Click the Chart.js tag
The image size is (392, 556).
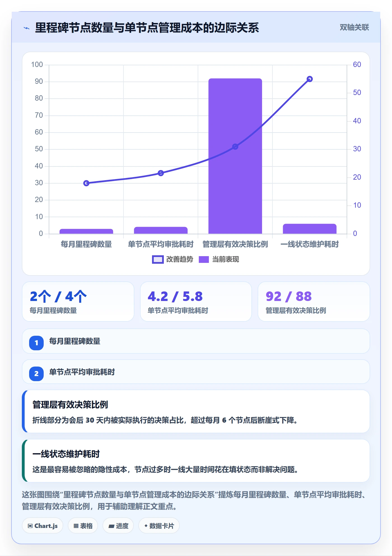[x=43, y=526]
